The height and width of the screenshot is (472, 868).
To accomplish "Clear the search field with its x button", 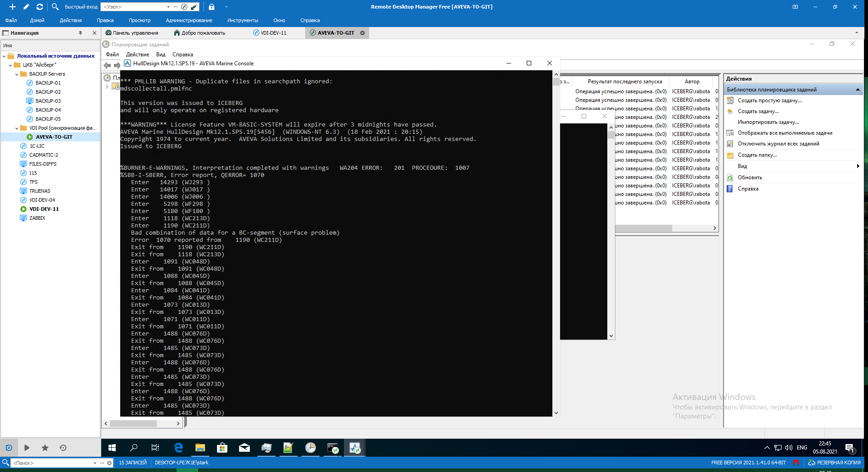I will click(109, 463).
